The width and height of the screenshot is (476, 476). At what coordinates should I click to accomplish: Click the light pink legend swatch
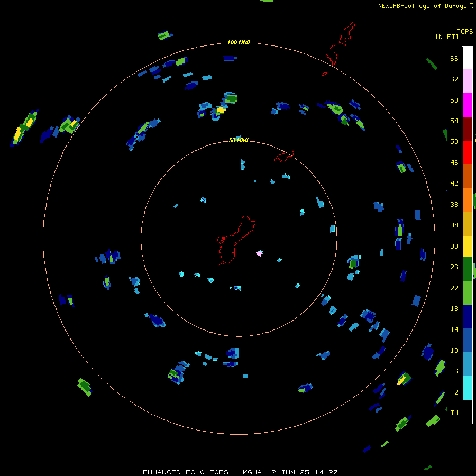[467, 81]
